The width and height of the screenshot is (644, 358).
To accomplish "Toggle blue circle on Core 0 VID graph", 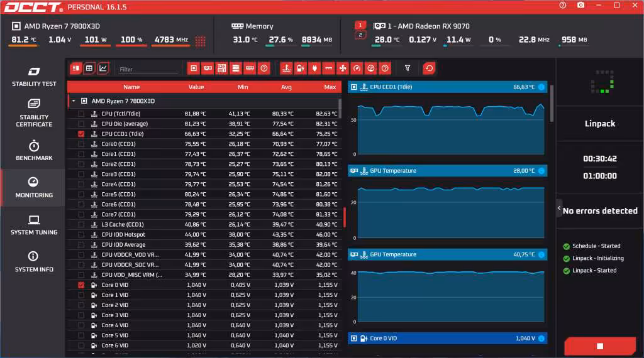I will 541,339.
